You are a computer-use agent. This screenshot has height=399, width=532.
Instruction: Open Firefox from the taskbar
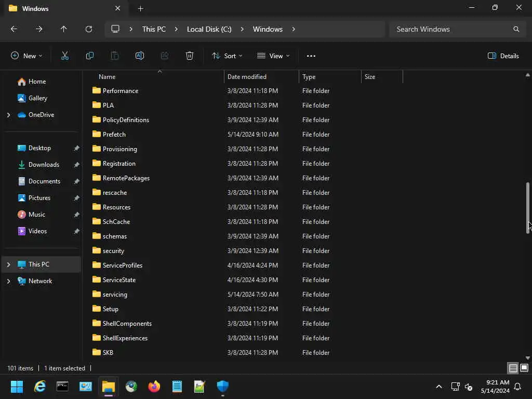[x=154, y=387]
